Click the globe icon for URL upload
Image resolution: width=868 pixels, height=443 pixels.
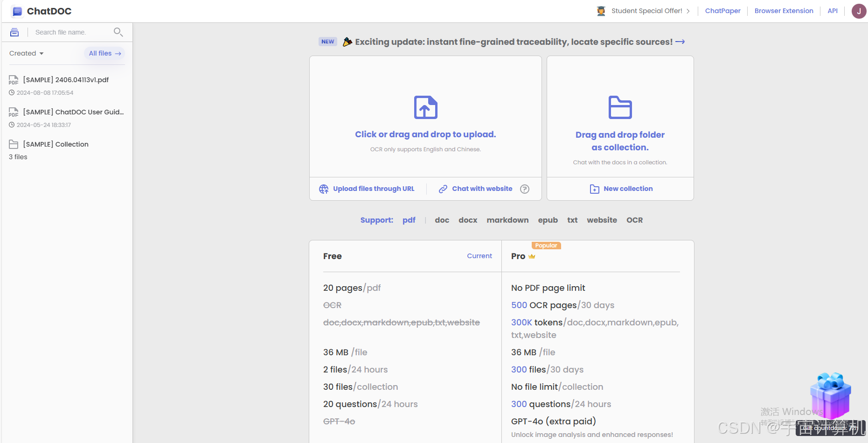(x=324, y=189)
